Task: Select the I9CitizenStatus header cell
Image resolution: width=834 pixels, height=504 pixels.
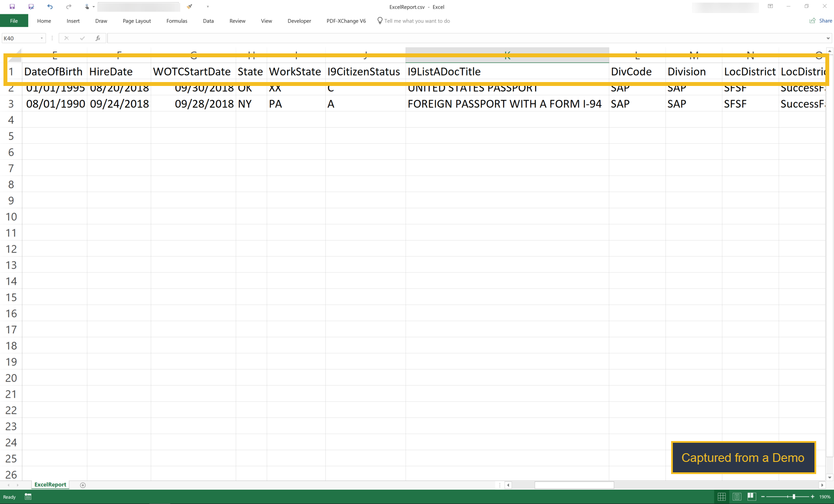Action: tap(365, 72)
